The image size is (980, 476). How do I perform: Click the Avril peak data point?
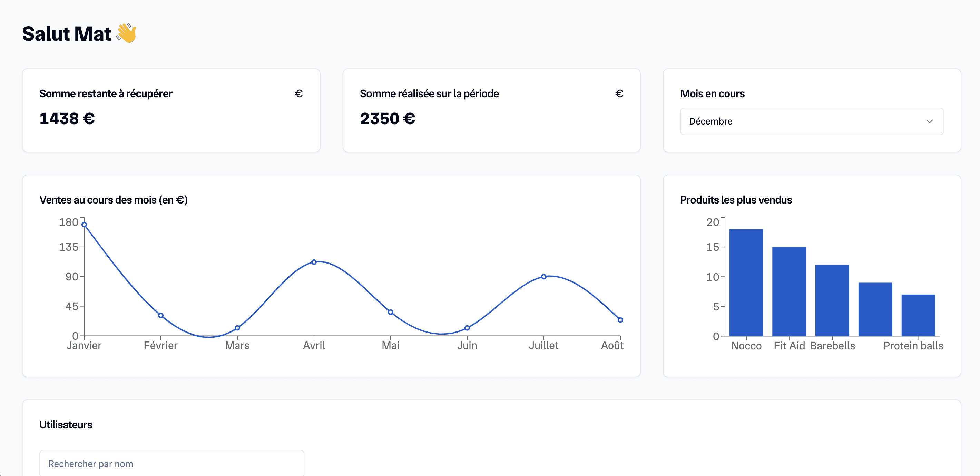tap(314, 262)
